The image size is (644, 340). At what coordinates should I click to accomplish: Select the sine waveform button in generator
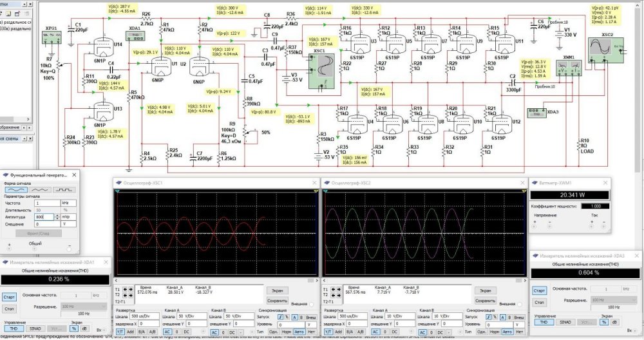click(x=15, y=189)
